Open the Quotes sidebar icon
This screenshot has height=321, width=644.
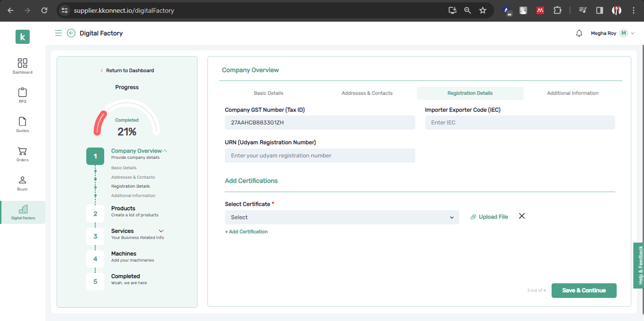(22, 122)
